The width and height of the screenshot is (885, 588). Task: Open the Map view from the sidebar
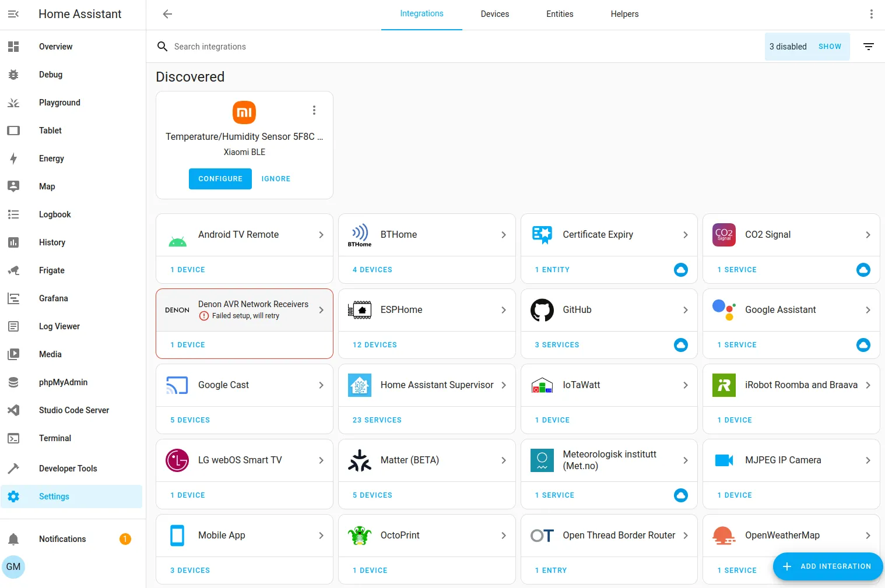coord(47,186)
